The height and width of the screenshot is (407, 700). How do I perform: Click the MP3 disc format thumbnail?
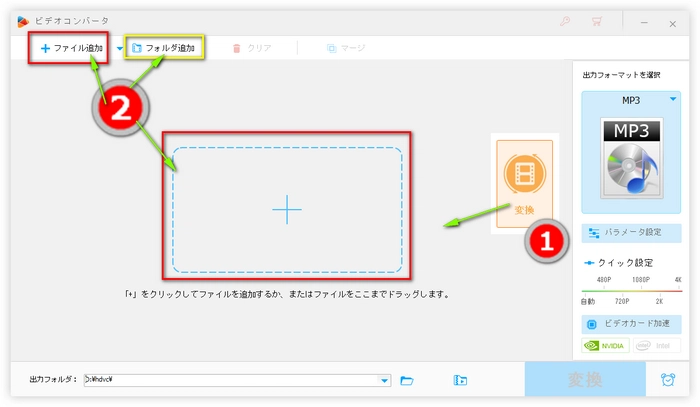(x=630, y=156)
